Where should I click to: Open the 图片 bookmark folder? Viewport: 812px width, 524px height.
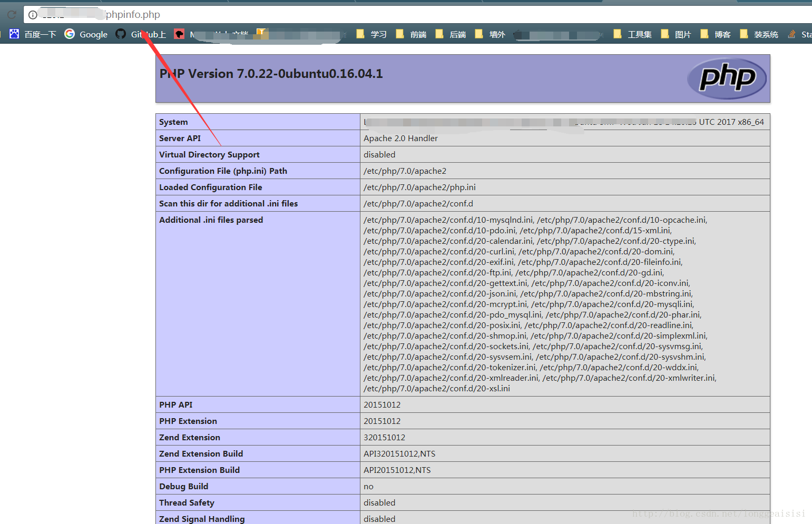(x=676, y=34)
